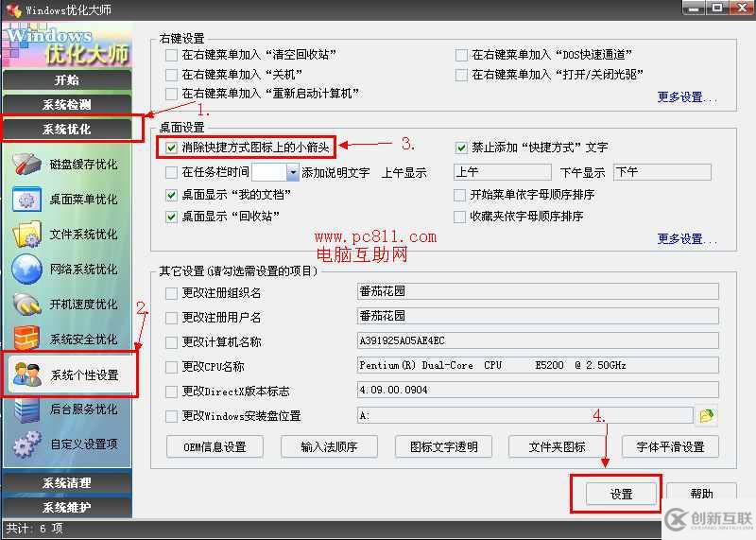Screen dimensions: 756x540
Task: Uncheck 桌面显示“我的文档”
Action: click(171, 195)
